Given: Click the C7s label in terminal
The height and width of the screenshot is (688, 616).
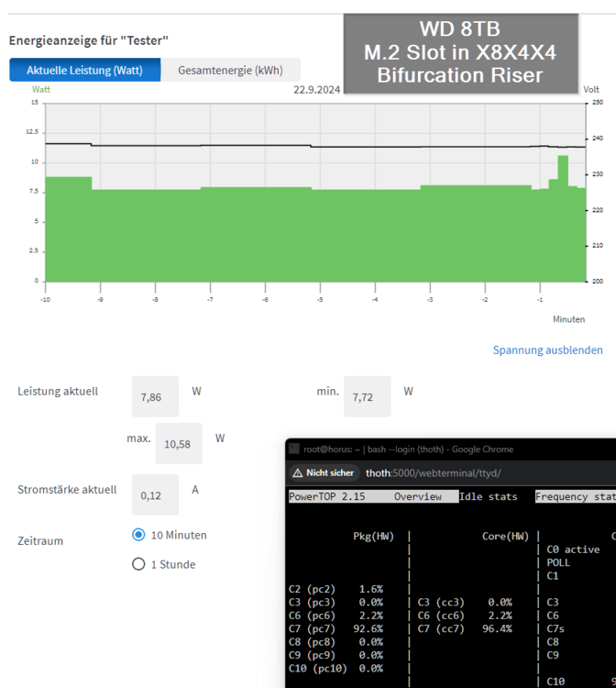Looking at the screenshot, I should tap(555, 628).
